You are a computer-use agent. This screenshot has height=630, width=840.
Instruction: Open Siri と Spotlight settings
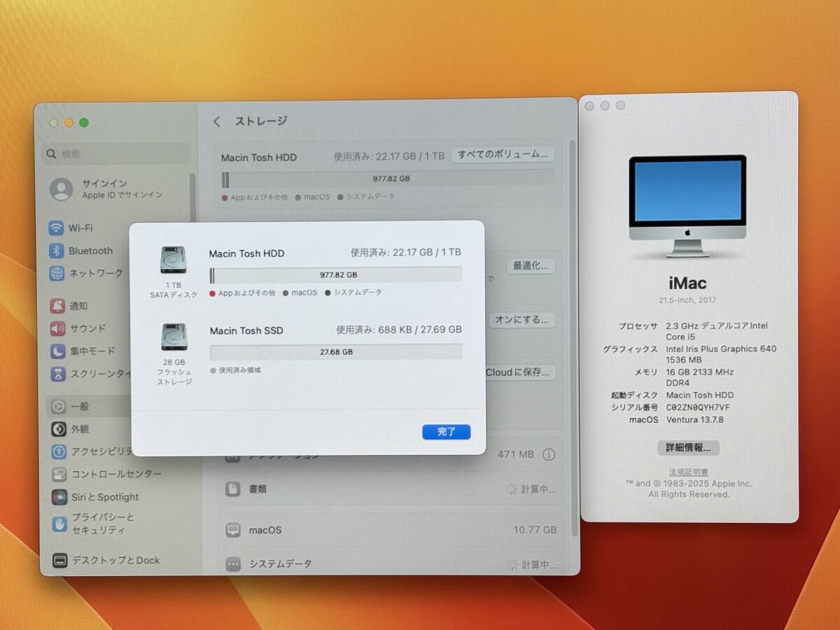(95, 497)
